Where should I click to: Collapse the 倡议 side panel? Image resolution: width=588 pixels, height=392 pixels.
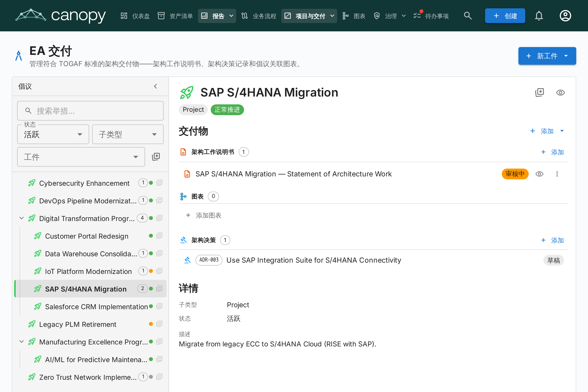(156, 86)
